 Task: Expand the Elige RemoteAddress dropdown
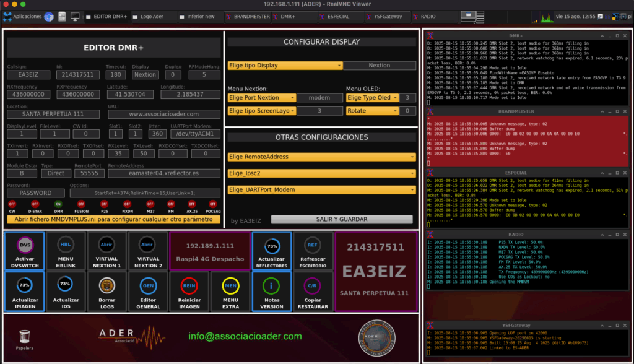(321, 157)
